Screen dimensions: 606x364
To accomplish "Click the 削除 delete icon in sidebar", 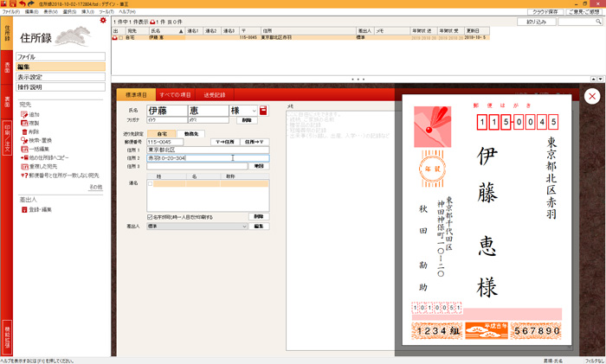I will pos(24,131).
